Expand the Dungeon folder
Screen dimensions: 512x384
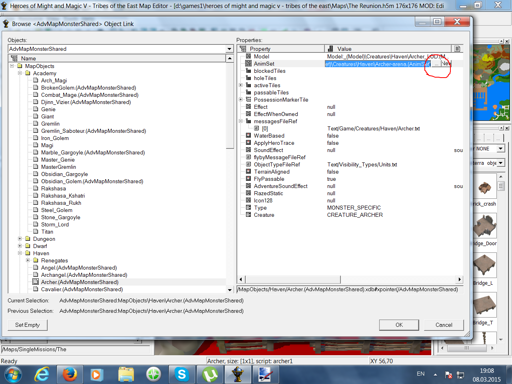pos(20,239)
